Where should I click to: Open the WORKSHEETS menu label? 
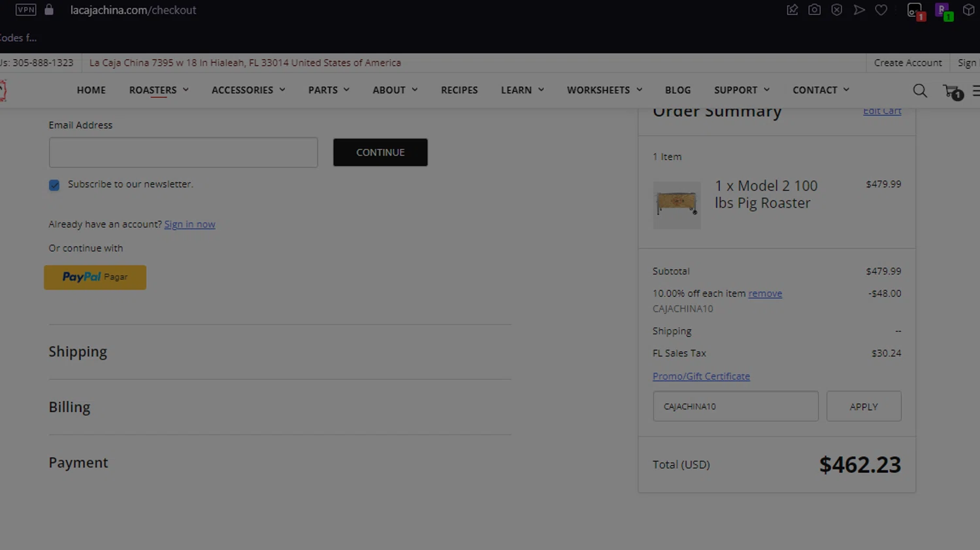(598, 90)
